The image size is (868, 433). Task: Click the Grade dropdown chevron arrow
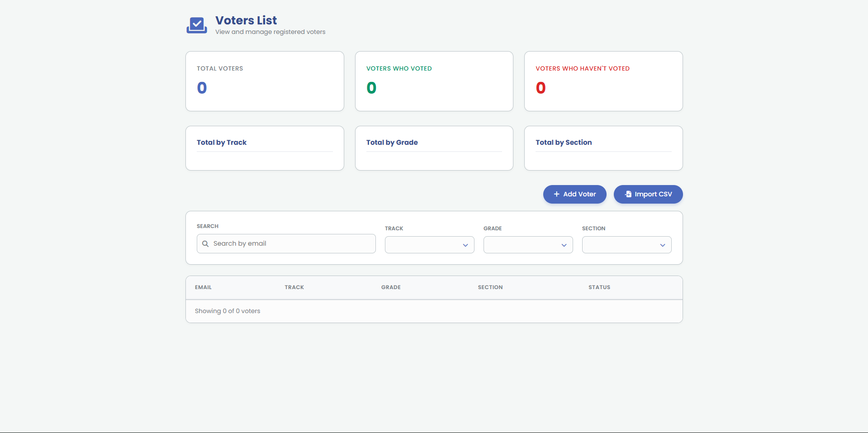pyautogui.click(x=564, y=245)
